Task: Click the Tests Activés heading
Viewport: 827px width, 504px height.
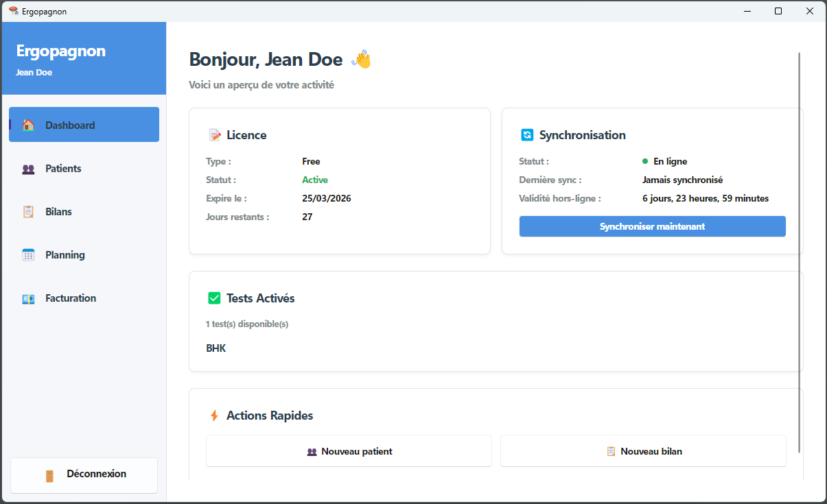Action: coord(260,298)
